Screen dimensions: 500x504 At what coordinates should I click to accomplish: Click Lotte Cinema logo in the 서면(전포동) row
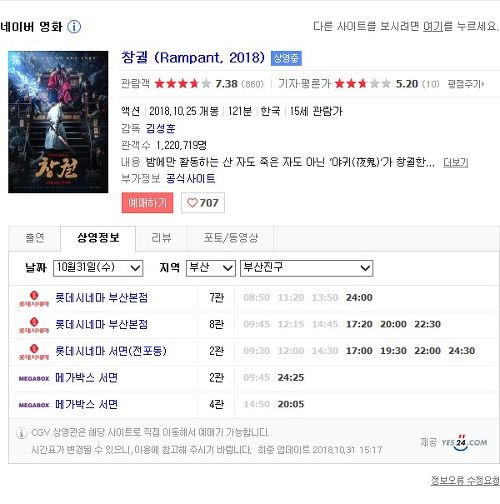(34, 352)
